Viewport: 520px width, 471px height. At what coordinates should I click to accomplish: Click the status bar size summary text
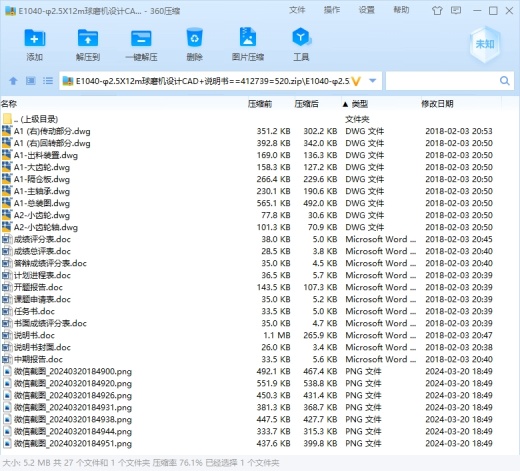click(x=141, y=463)
